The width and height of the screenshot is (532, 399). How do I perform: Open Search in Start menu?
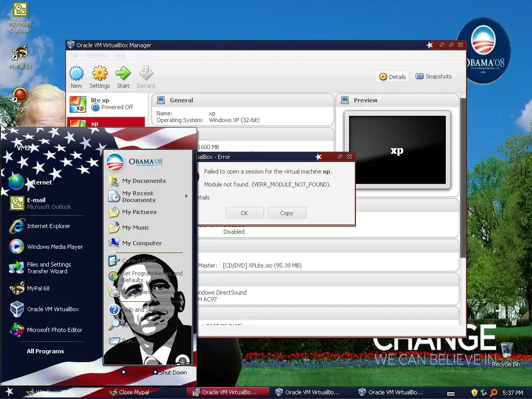click(124, 325)
